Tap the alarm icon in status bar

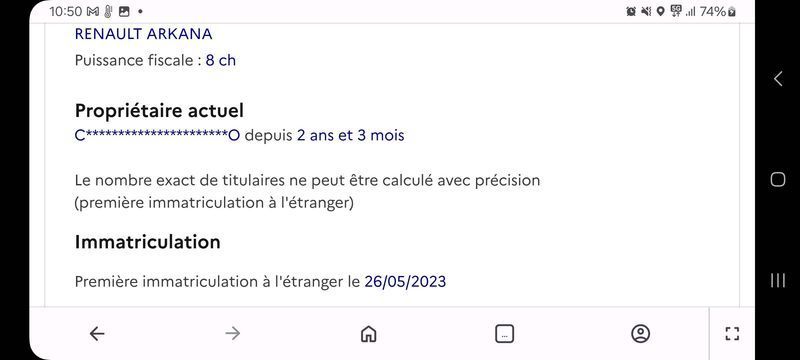tap(631, 11)
